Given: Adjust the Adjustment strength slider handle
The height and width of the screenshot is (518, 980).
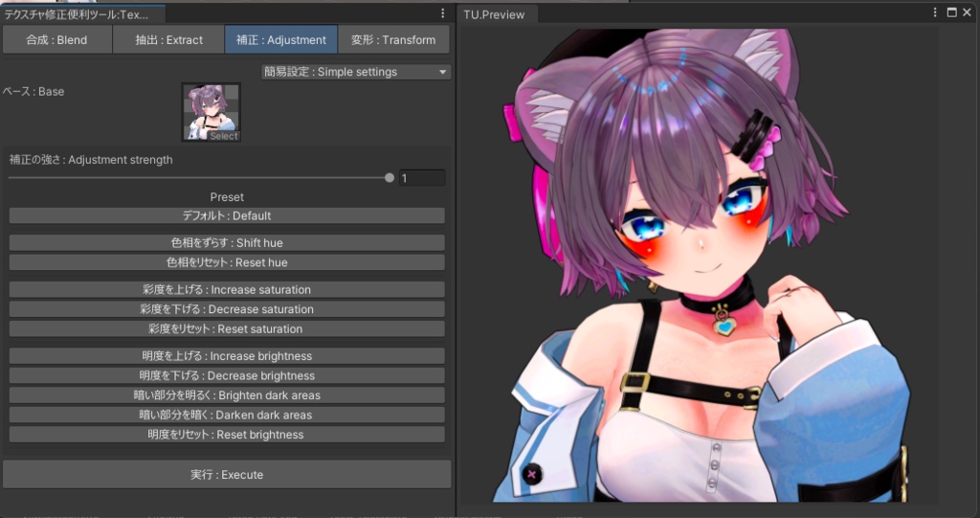Looking at the screenshot, I should pos(390,178).
